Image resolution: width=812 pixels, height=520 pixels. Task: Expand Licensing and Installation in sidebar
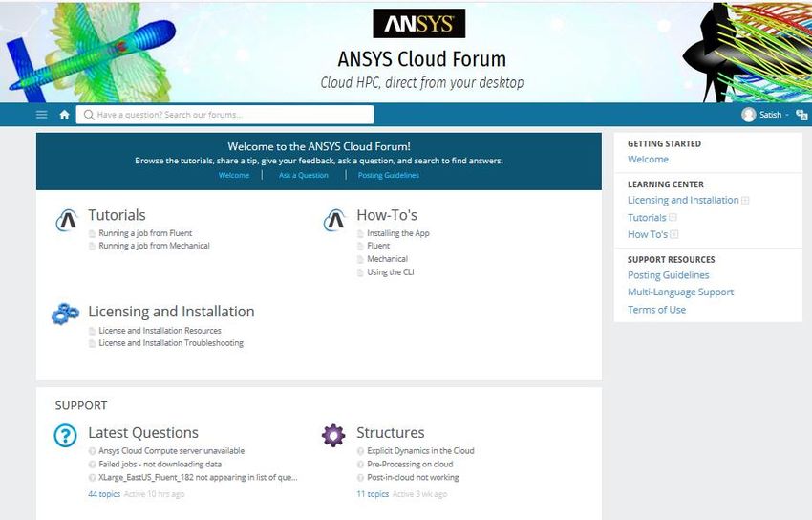(745, 201)
